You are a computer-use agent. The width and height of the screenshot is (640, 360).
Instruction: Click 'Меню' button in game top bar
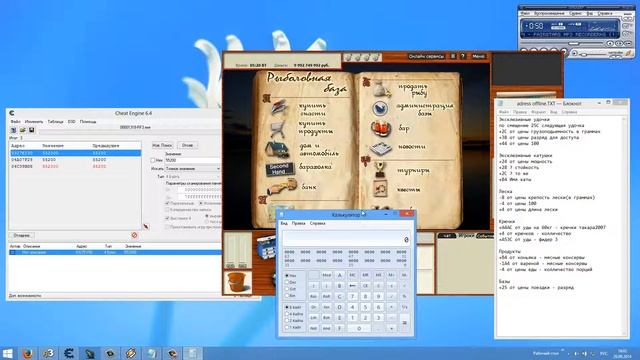pyautogui.click(x=478, y=56)
